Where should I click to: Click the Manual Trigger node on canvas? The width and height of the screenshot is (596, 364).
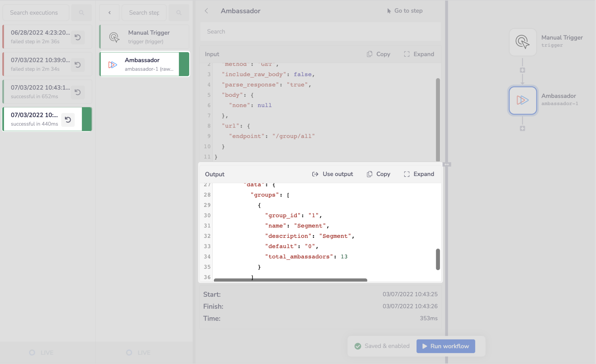(522, 42)
